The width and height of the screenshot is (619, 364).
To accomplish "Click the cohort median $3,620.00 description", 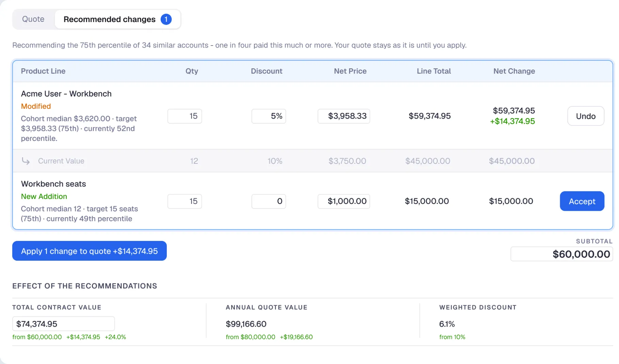I will [79, 128].
